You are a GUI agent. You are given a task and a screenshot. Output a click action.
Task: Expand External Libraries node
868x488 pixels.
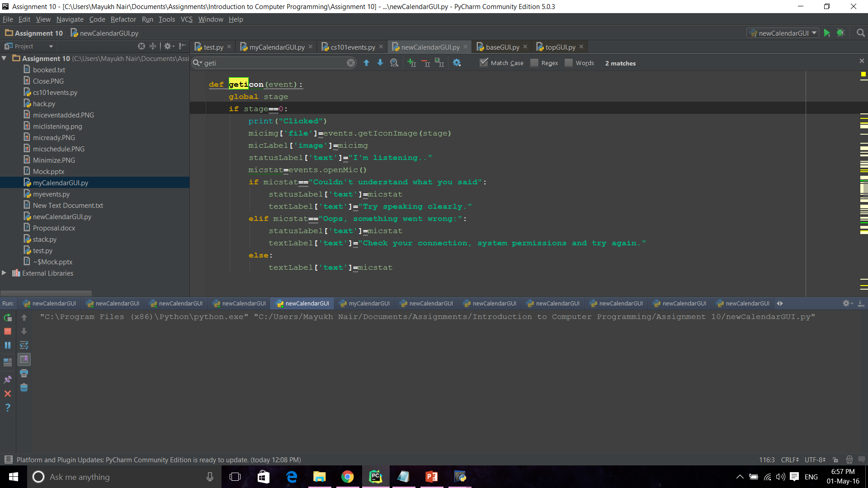(4, 273)
